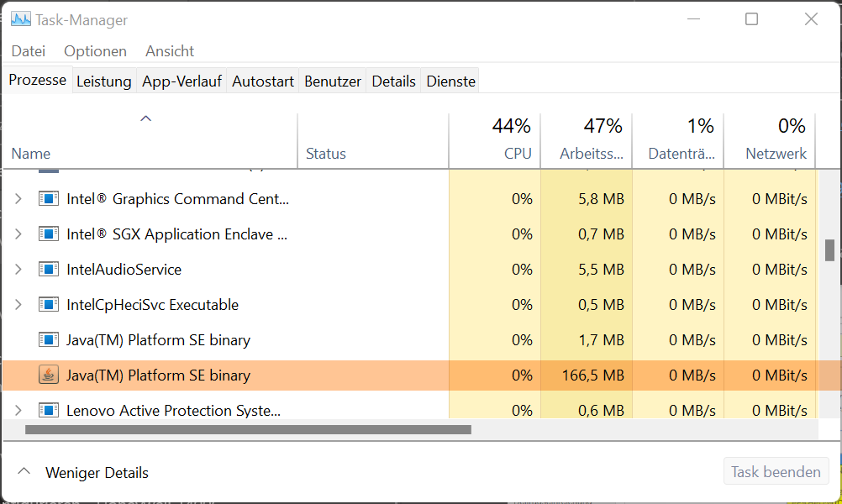This screenshot has width=842, height=504.
Task: Expand the IntelAudioService process group
Action: [18, 270]
